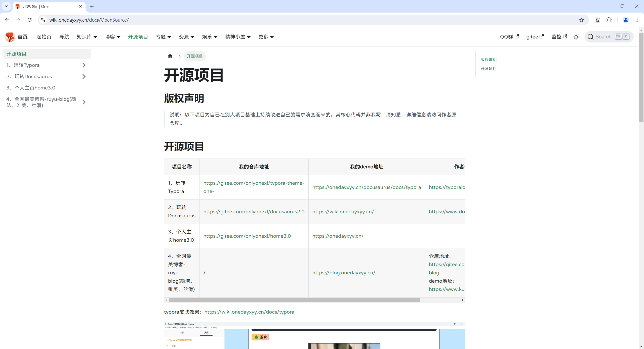
Task: Open the gitee external link in navbar
Action: pos(535,37)
